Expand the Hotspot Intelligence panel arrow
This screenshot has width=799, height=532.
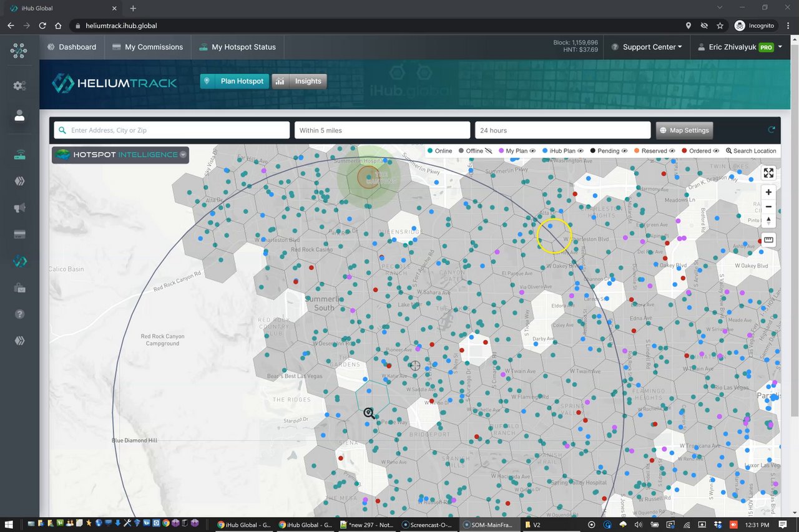pyautogui.click(x=183, y=155)
